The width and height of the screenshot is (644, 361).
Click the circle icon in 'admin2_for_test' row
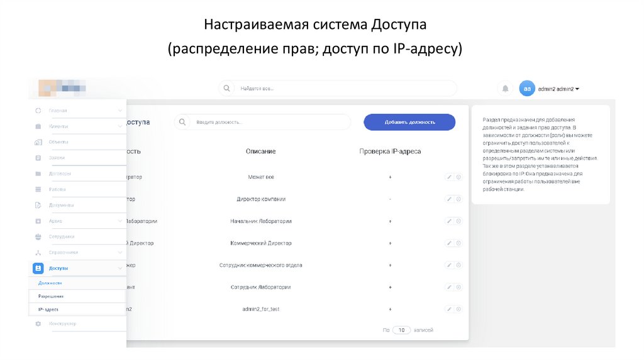click(x=458, y=309)
